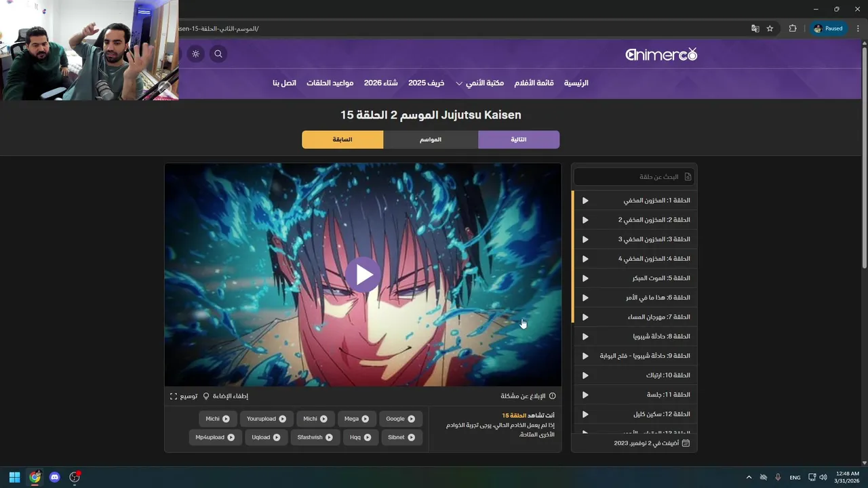The height and width of the screenshot is (488, 868).
Task: Open the قائمة الأفلام menu item
Action: (x=534, y=83)
